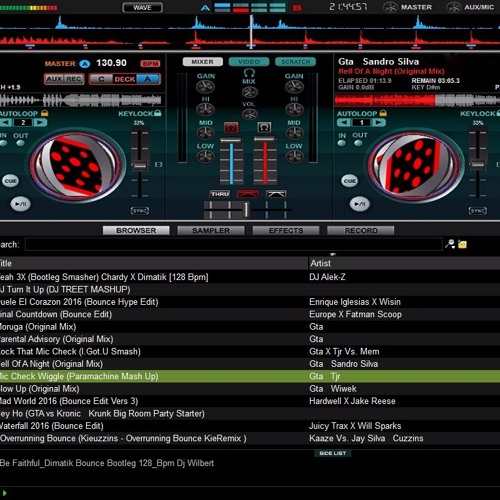Click in the search input field
This screenshot has width=500, height=500.
(234, 244)
